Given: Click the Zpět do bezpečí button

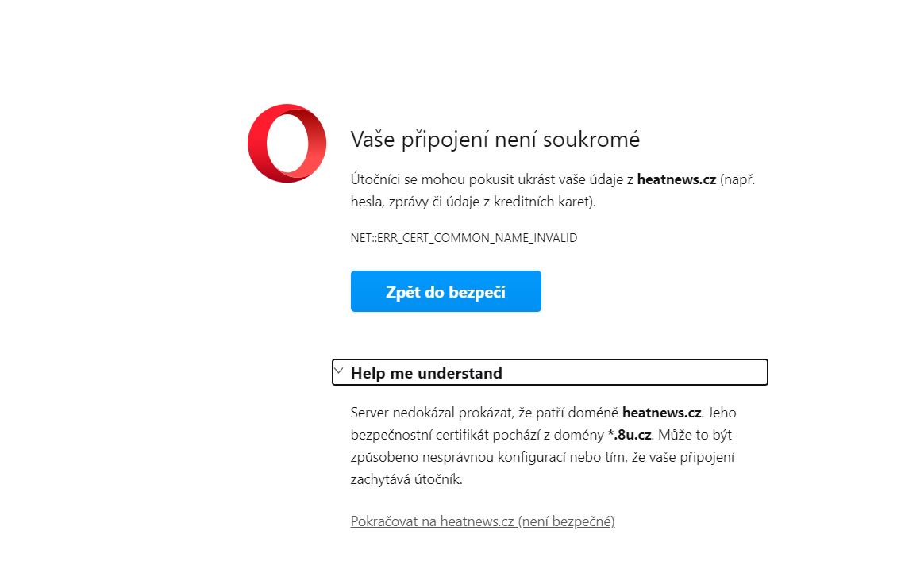Looking at the screenshot, I should [x=446, y=291].
